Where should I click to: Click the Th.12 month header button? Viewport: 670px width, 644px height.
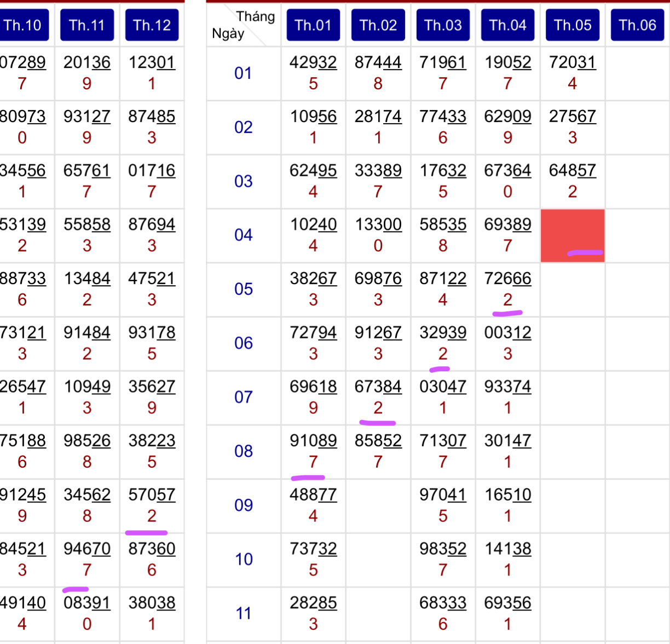(x=152, y=25)
